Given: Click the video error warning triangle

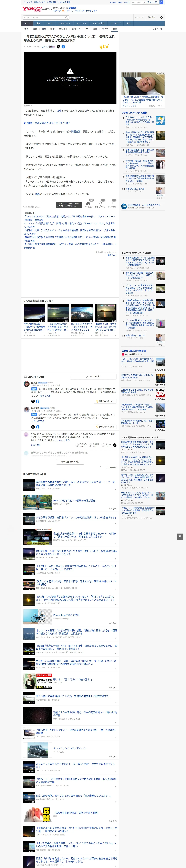Looking at the screenshot, I should coord(70,71).
